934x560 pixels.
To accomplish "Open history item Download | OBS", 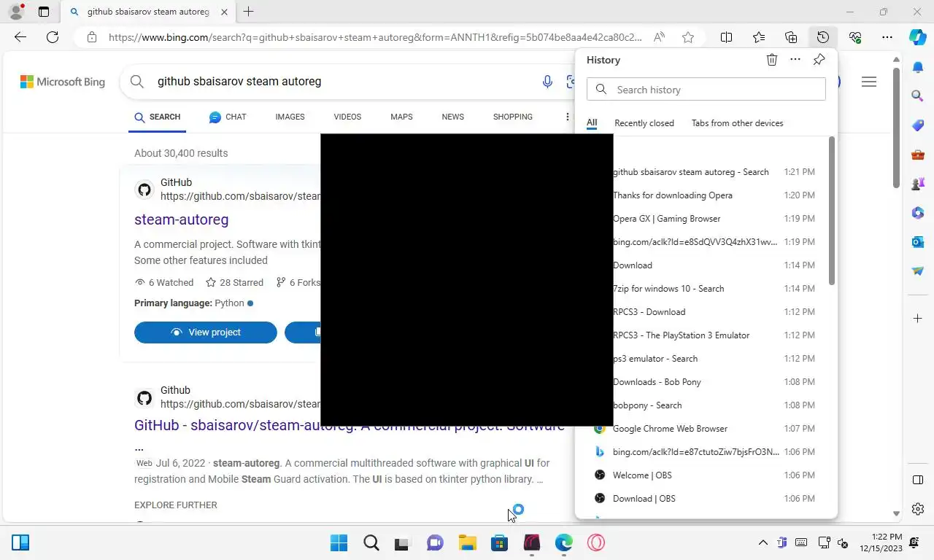I will [706, 499].
